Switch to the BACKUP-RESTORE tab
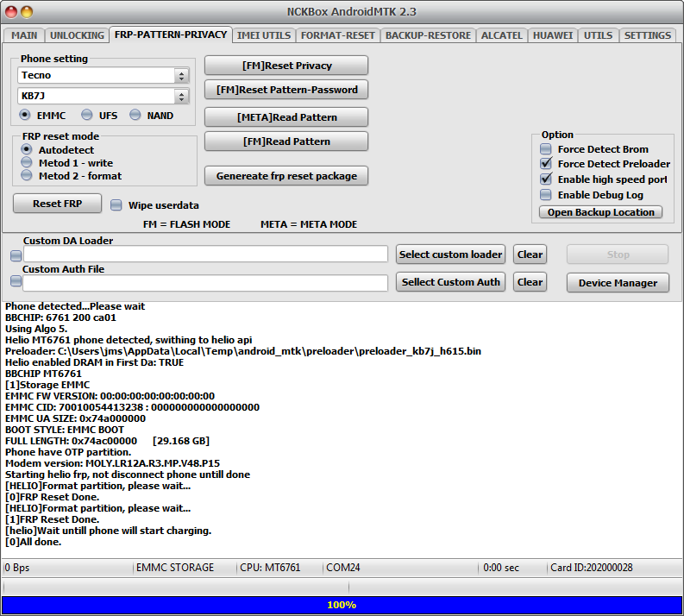This screenshot has height=616, width=684. 428,35
